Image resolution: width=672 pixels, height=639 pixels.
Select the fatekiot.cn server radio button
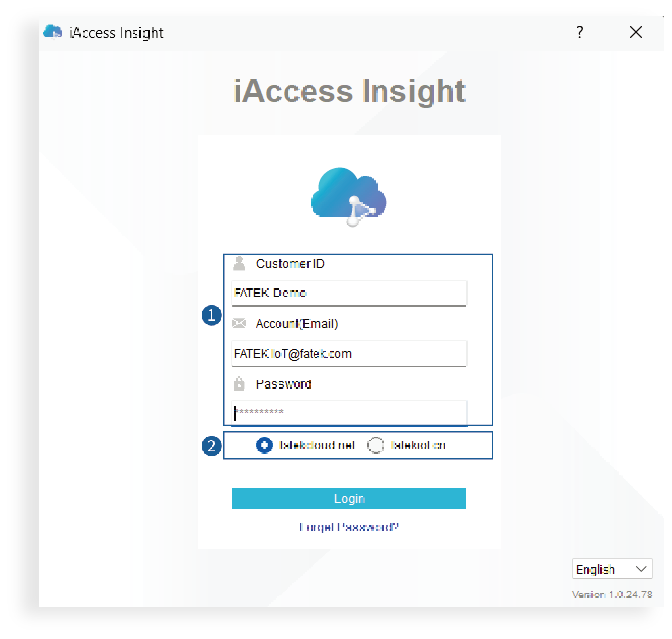[376, 445]
